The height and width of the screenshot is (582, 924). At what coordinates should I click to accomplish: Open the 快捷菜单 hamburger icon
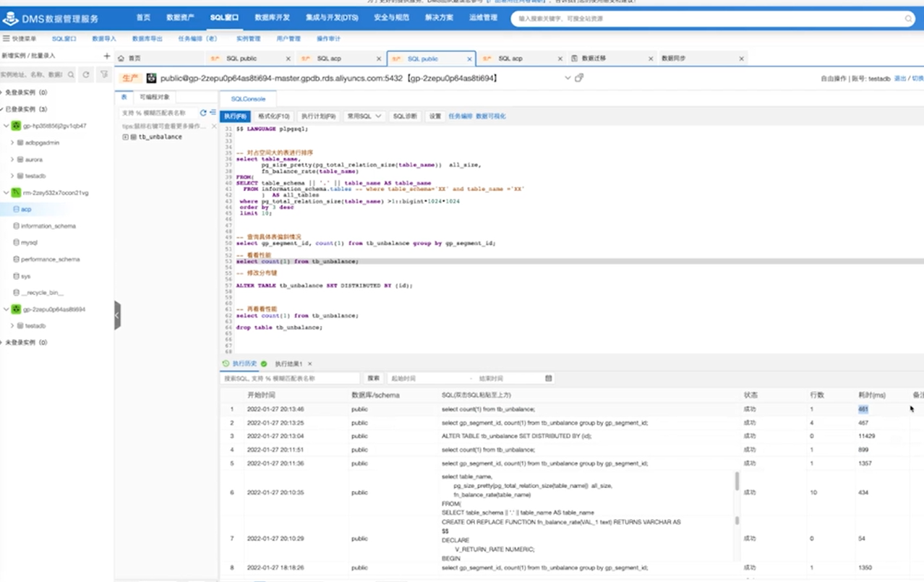6,38
